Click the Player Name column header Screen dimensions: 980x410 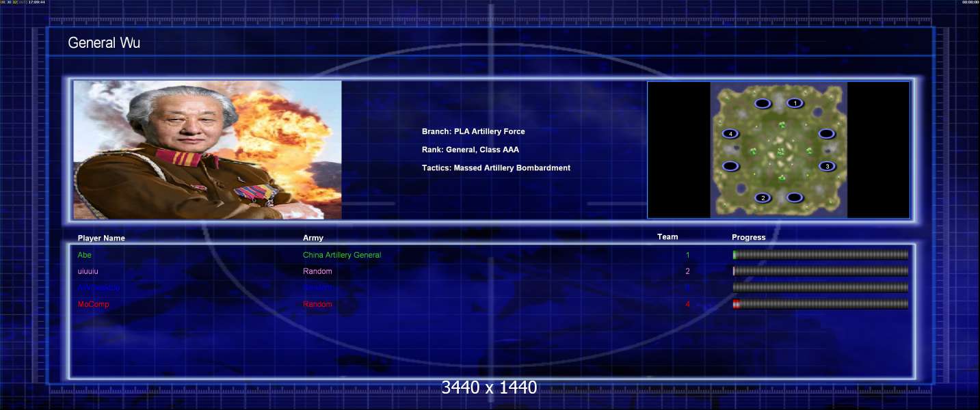pos(101,238)
